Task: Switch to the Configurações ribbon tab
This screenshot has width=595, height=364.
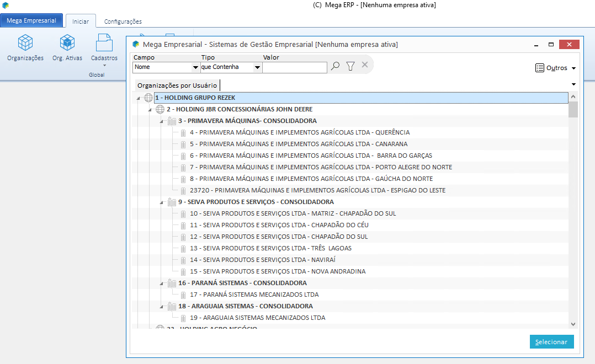Action: (123, 22)
